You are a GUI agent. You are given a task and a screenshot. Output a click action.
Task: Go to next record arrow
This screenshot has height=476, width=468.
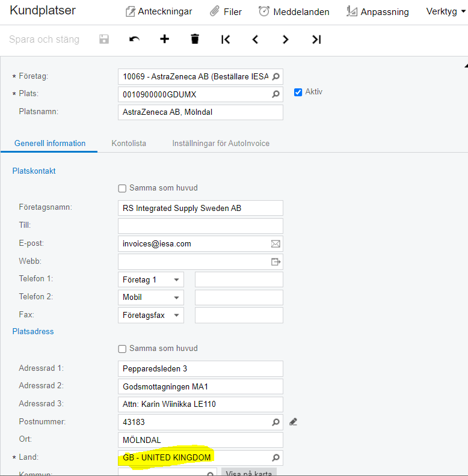coord(285,40)
